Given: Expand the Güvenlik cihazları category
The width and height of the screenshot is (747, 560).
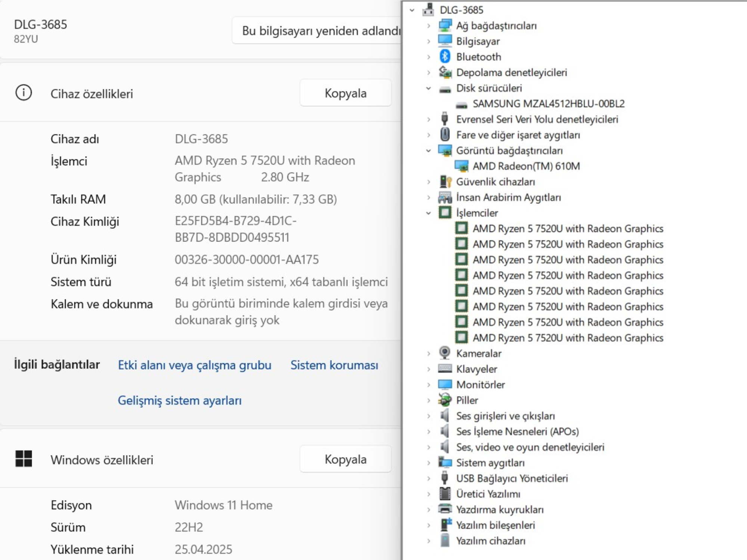Looking at the screenshot, I should (429, 182).
